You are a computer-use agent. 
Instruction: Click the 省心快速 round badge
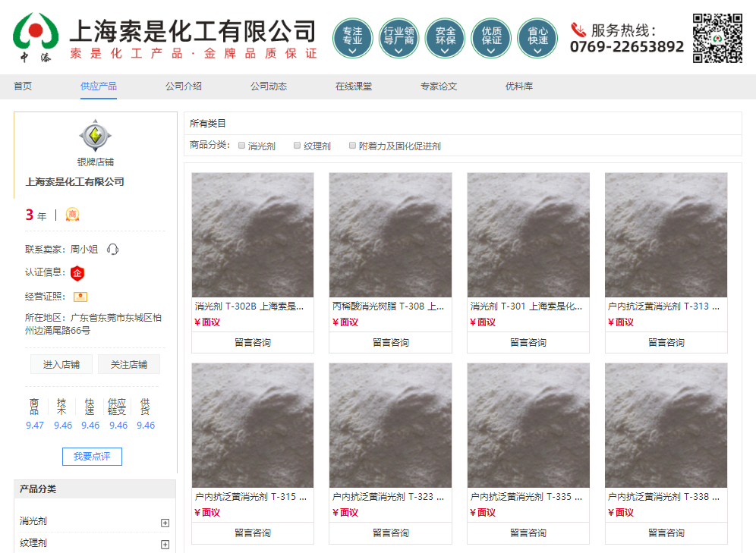point(537,38)
